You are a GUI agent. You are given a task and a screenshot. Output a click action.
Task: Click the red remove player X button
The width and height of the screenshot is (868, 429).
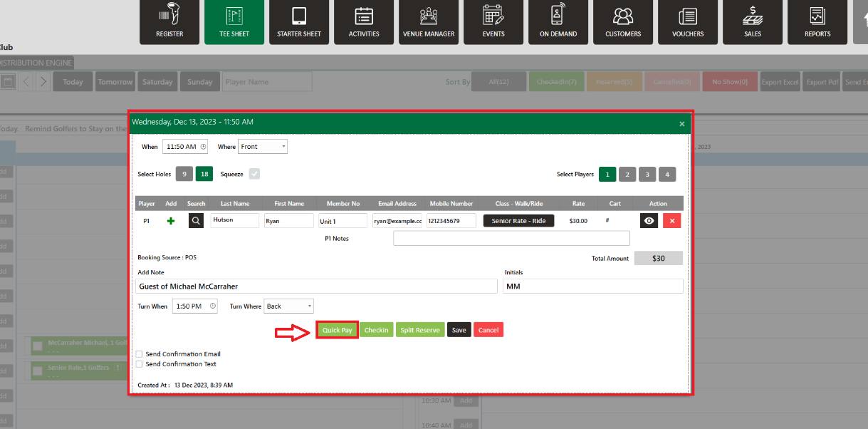point(671,221)
